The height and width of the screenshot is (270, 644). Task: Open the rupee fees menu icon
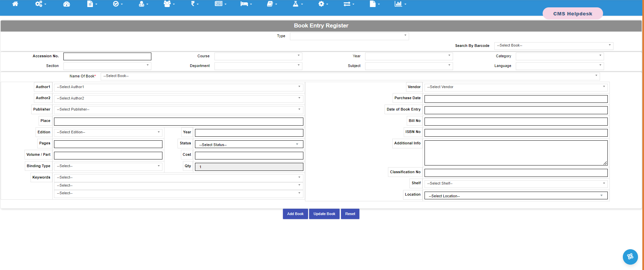(194, 4)
